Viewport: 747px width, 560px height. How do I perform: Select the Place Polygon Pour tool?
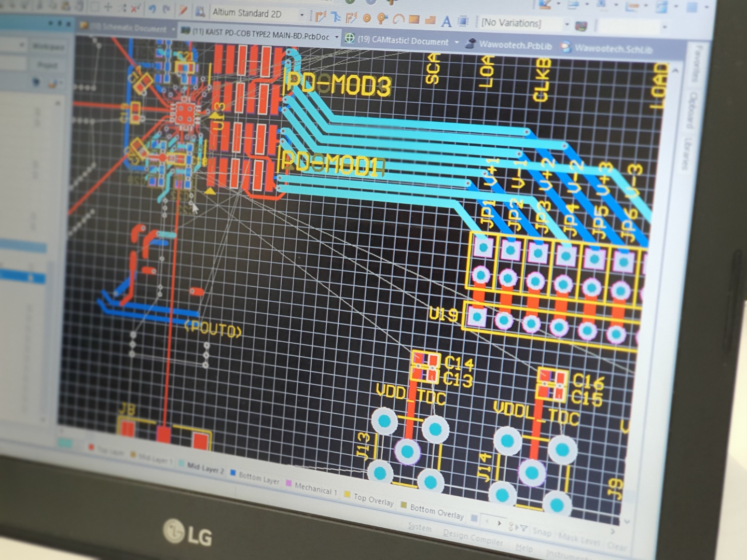(x=430, y=21)
